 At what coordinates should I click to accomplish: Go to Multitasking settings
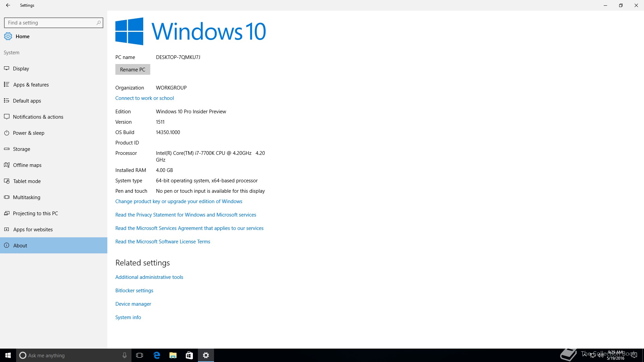(x=26, y=197)
